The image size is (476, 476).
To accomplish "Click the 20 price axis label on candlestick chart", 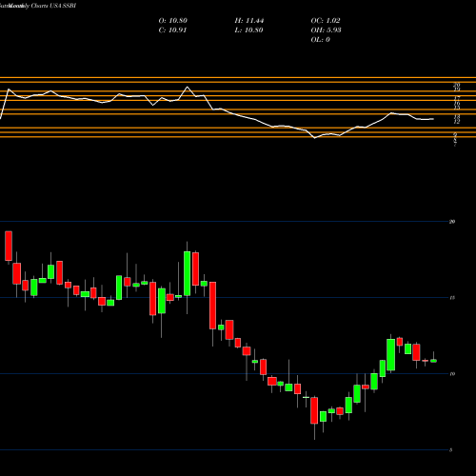I will 452,222.
